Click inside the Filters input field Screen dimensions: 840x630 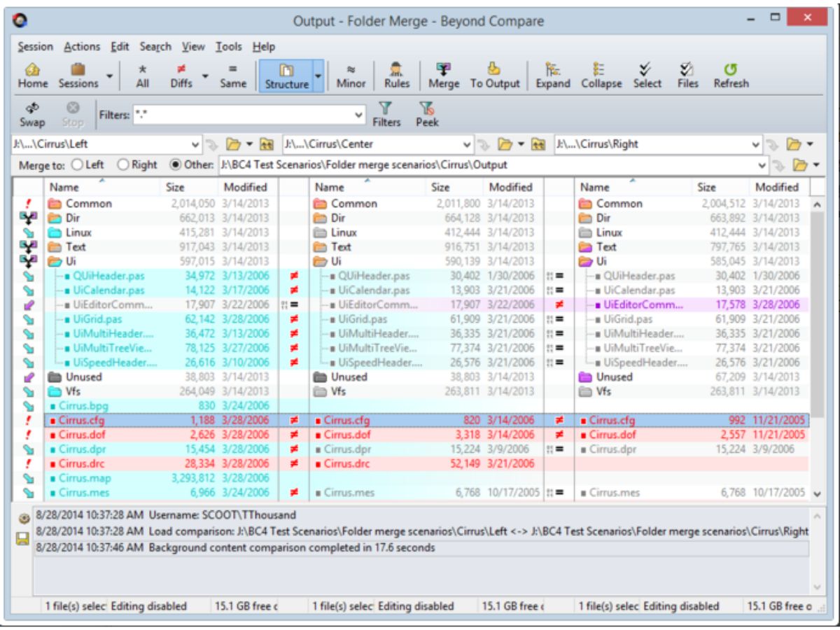tap(241, 115)
